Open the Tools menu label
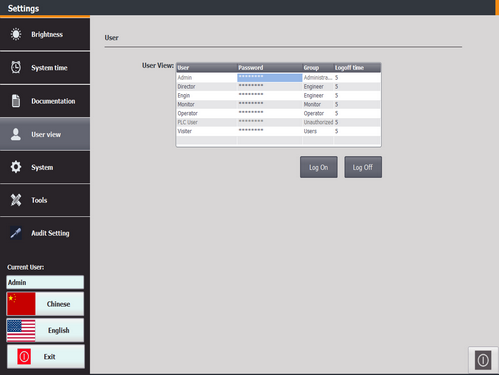This screenshot has width=499, height=375. [39, 200]
